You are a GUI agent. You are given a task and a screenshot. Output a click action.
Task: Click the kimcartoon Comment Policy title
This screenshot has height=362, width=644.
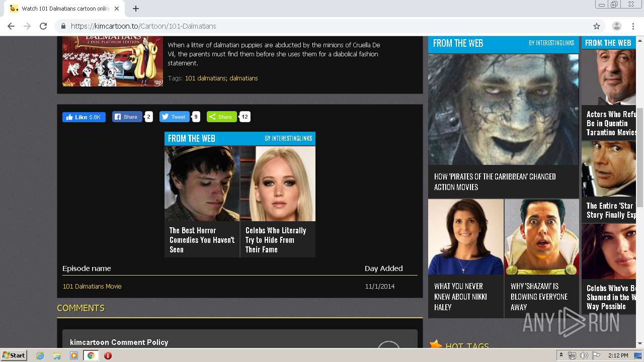[119, 342]
